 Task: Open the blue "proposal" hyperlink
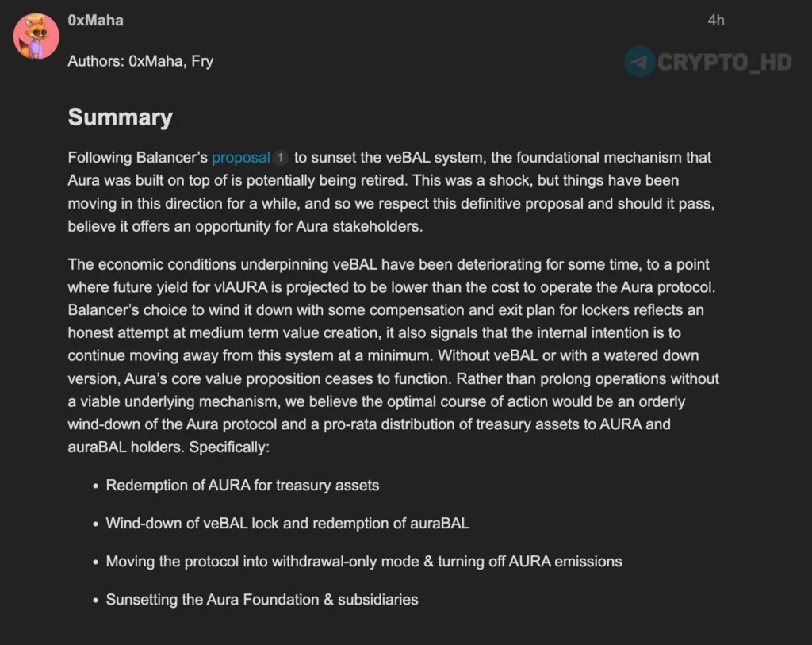point(241,158)
